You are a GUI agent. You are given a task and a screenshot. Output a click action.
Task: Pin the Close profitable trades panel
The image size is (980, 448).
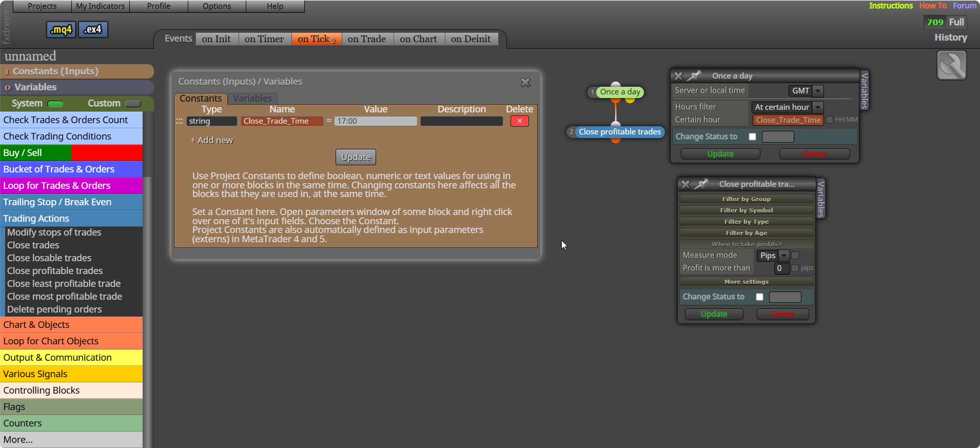pyautogui.click(x=701, y=184)
